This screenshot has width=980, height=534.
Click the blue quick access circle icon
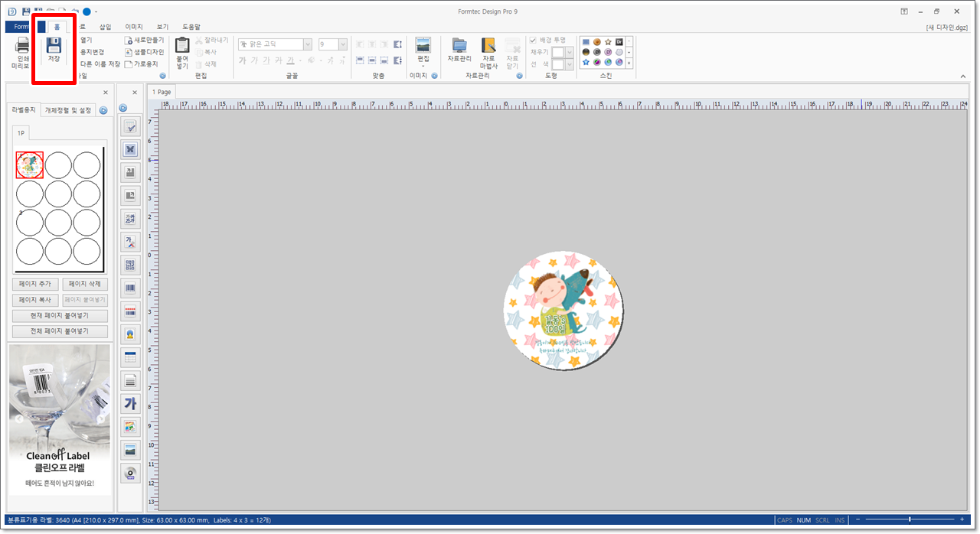87,11
